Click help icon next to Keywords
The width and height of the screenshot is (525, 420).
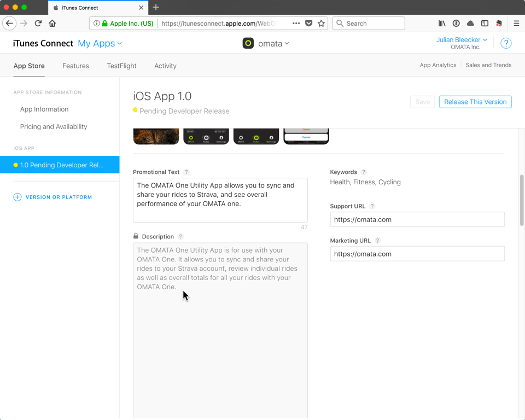pos(364,172)
